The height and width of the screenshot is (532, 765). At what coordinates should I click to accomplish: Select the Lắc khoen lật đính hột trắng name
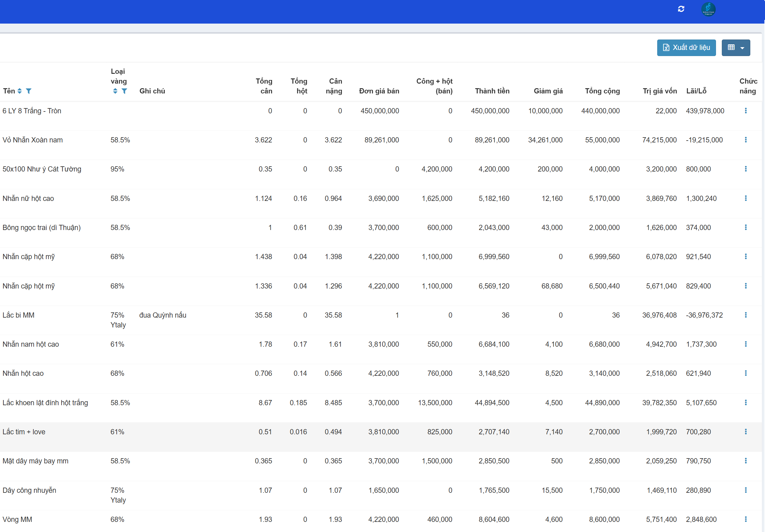click(45, 403)
